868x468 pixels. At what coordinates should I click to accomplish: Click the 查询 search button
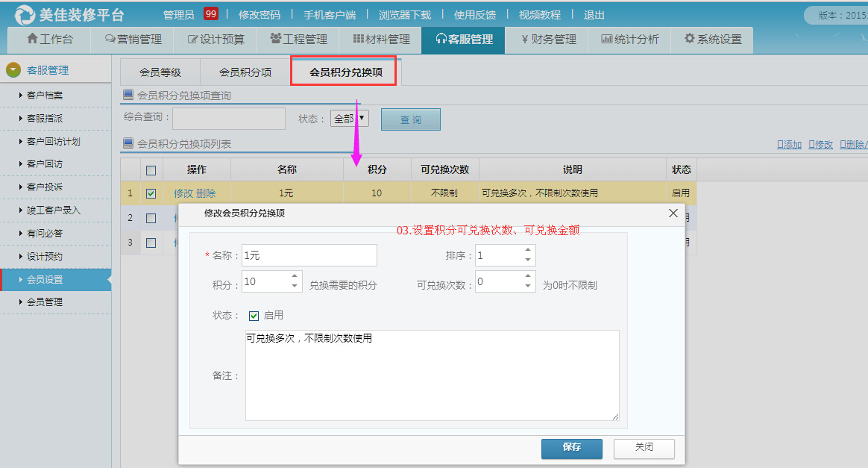click(411, 119)
